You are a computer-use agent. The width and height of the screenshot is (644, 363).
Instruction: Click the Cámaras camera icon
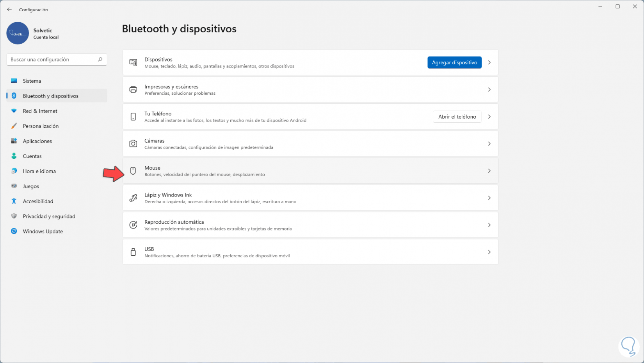[133, 144]
